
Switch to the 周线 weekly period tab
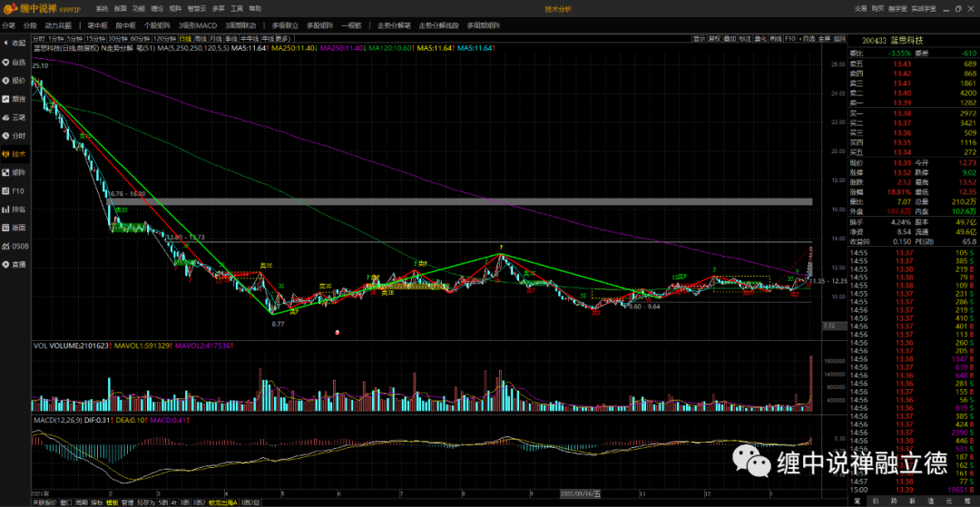point(201,39)
